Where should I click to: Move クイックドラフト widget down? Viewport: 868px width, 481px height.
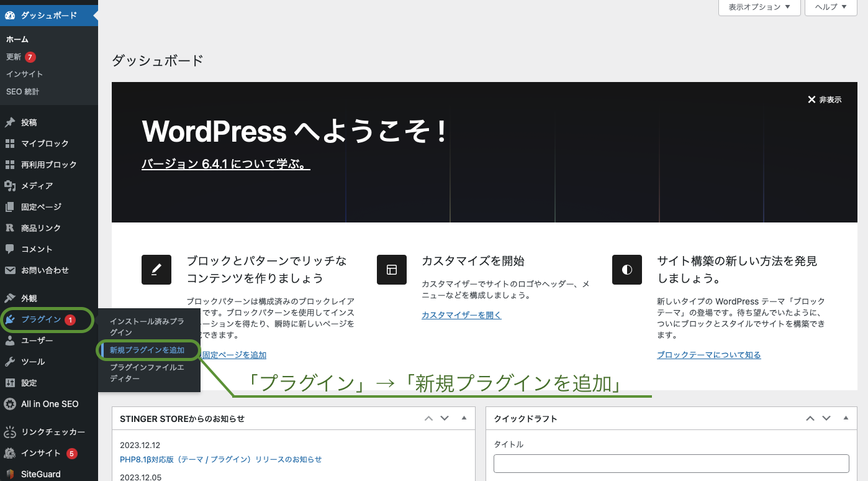point(826,418)
